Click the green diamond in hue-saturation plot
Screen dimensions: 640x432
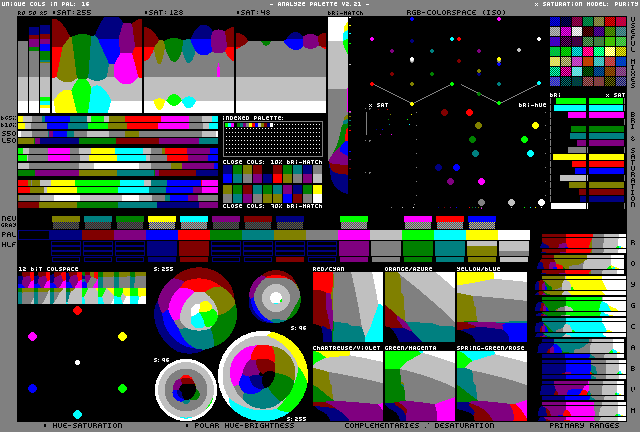122,388
